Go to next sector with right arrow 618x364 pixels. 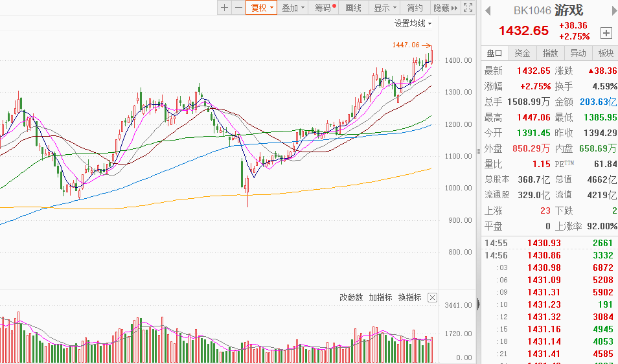[611, 10]
